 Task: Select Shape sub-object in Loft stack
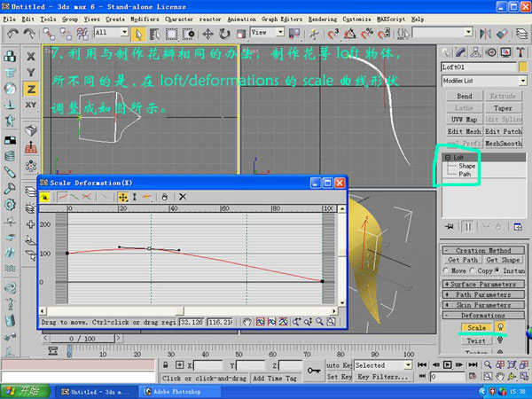[467, 166]
